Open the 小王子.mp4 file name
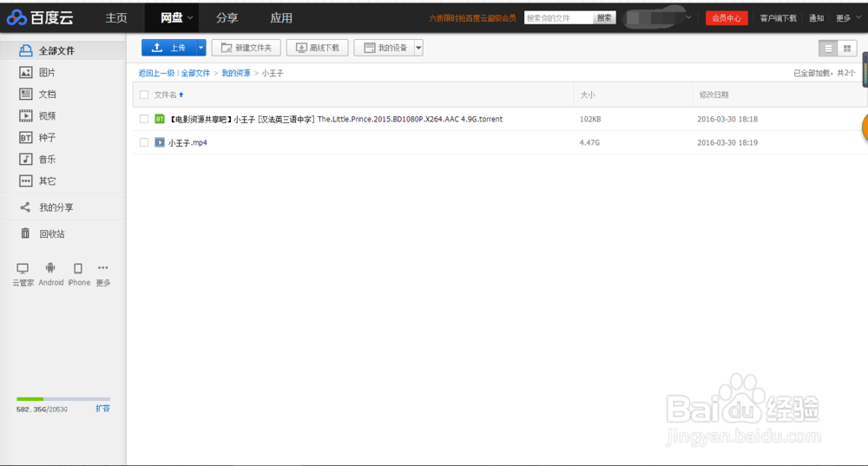This screenshot has width=868, height=466. coord(187,143)
